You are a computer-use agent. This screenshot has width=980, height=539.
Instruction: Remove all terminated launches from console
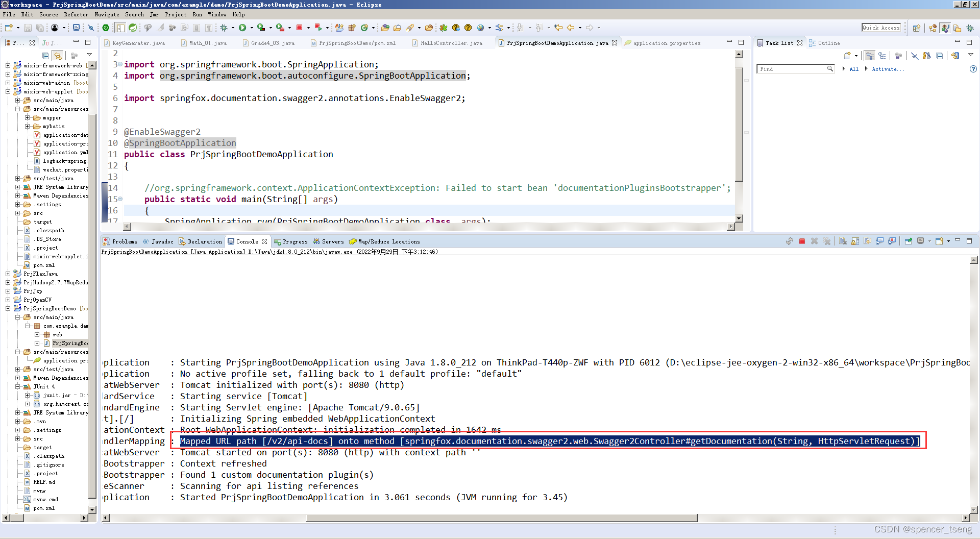click(x=826, y=241)
